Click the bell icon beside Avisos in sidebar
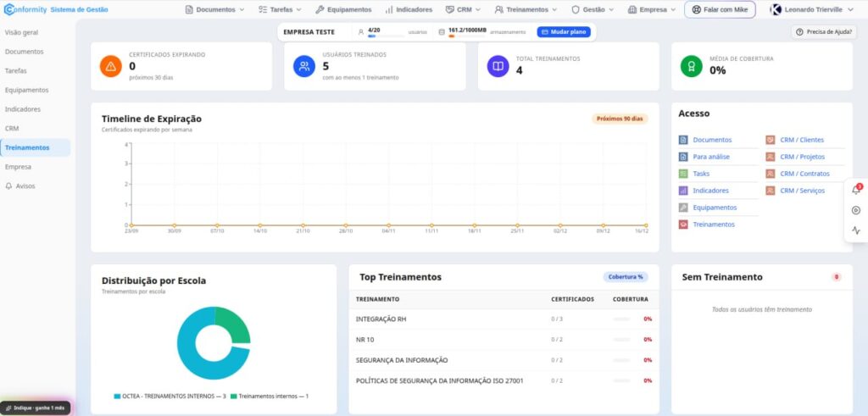868x416 pixels. [x=8, y=186]
